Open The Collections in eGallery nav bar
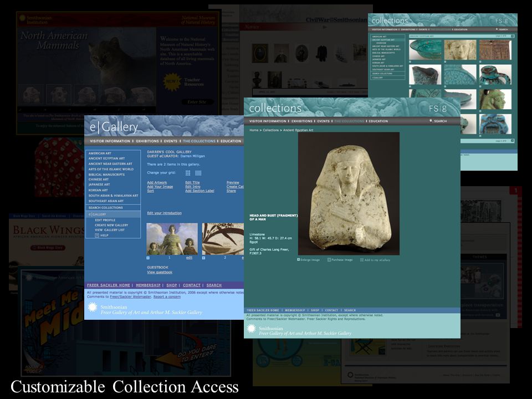This screenshot has width=532, height=399. pyautogui.click(x=199, y=141)
